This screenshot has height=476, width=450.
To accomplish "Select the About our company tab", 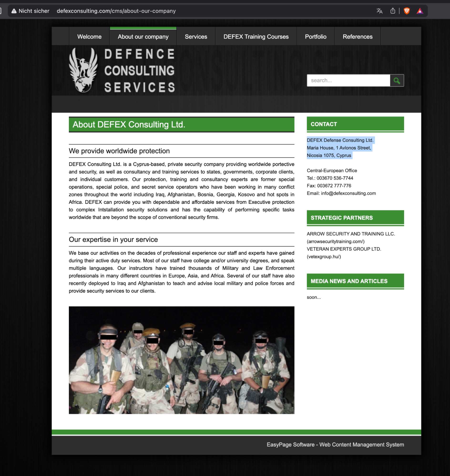I will point(143,37).
